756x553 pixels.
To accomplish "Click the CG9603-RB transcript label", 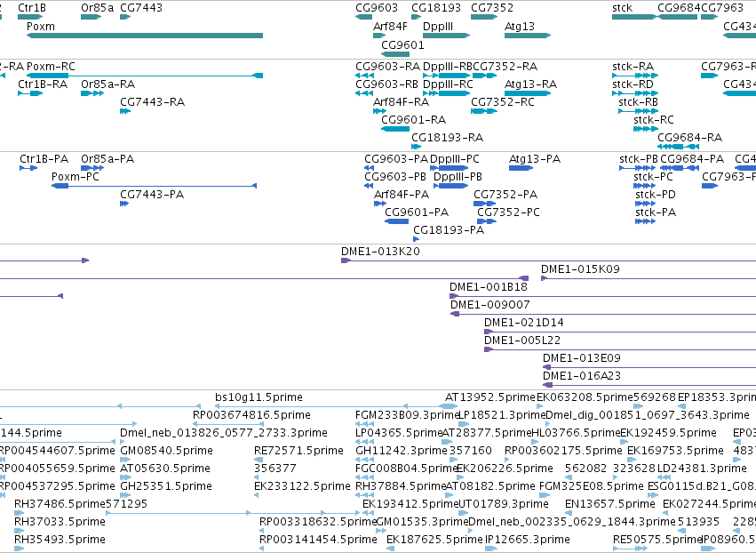I will (x=386, y=84).
